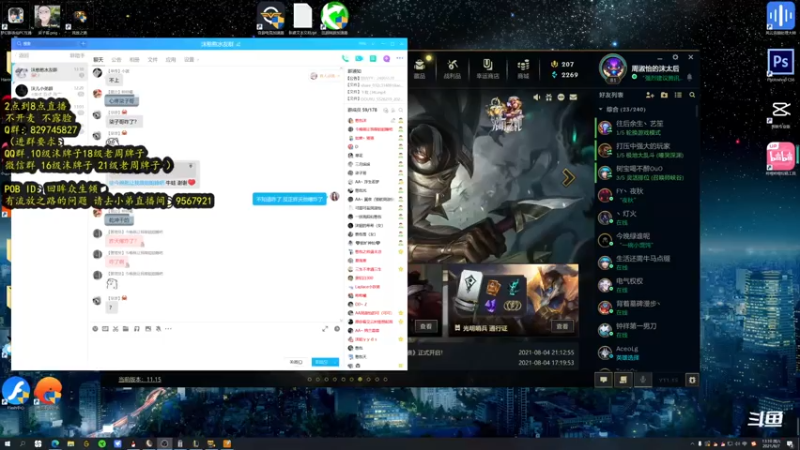
Task: Click the plus button beside QQ search box
Action: pos(83,44)
